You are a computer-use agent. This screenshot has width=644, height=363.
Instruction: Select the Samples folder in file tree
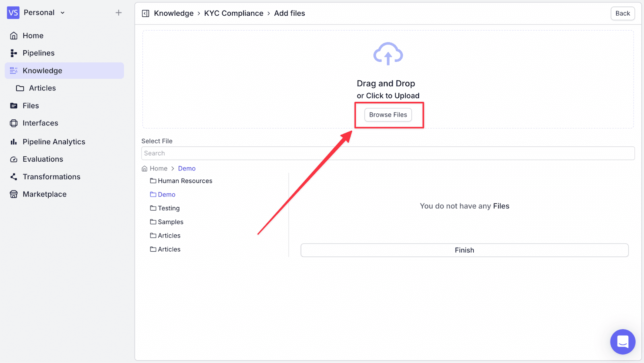click(167, 222)
